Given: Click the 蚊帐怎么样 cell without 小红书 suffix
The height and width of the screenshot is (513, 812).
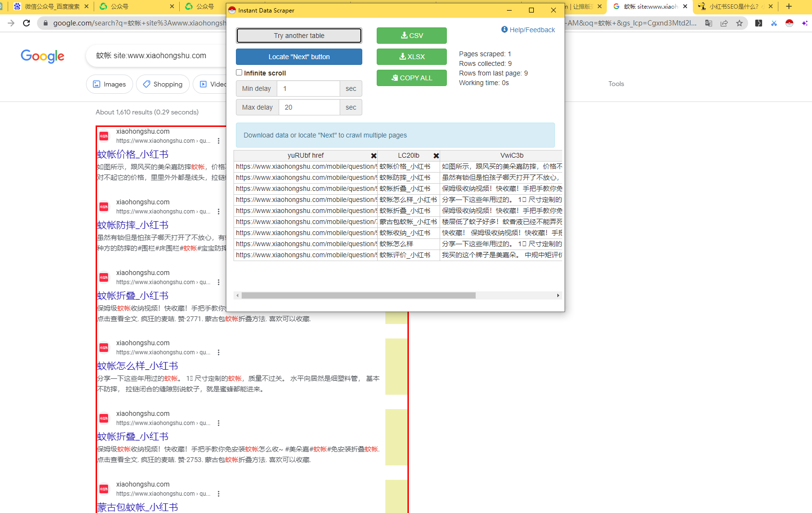Looking at the screenshot, I should click(408, 244).
